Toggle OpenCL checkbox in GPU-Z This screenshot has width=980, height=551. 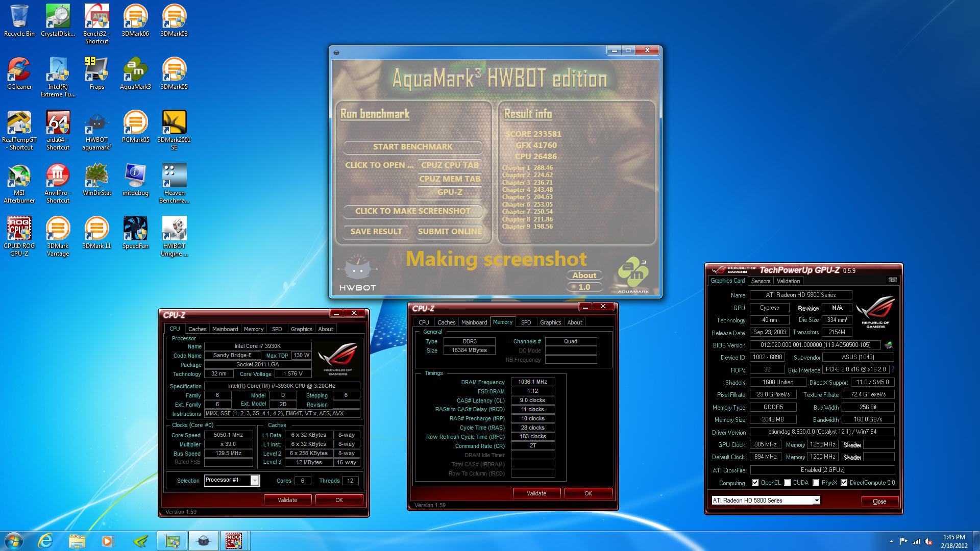point(755,483)
